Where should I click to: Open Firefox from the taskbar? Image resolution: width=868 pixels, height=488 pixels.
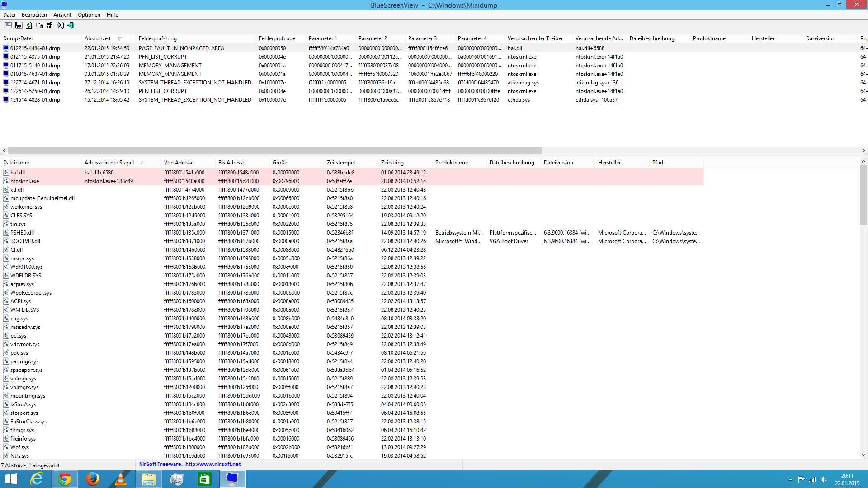(93, 479)
